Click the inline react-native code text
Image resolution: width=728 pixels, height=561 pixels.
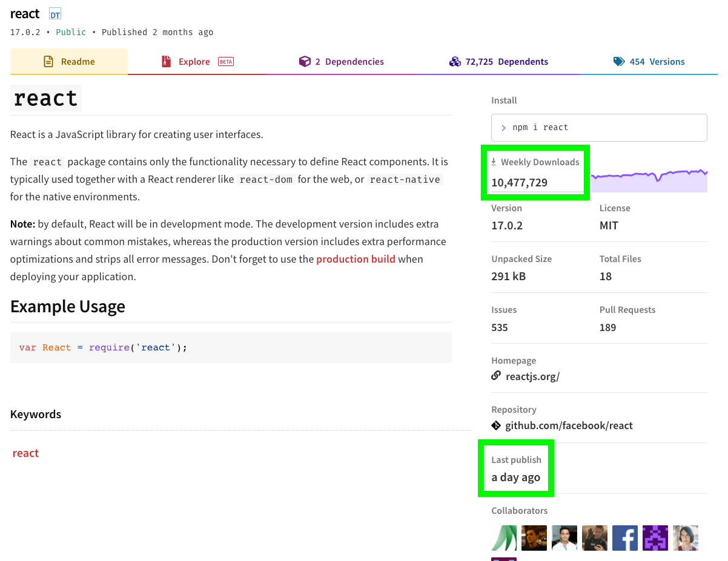405,180
